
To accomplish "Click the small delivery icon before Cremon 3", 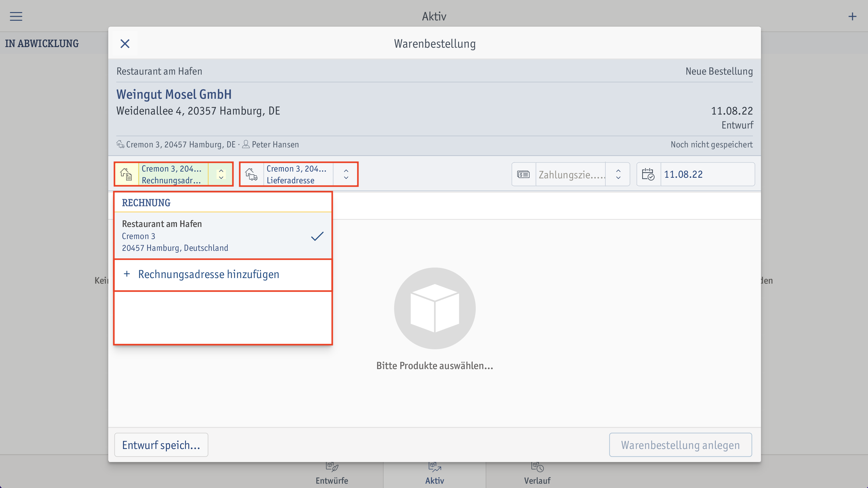I will (120, 144).
